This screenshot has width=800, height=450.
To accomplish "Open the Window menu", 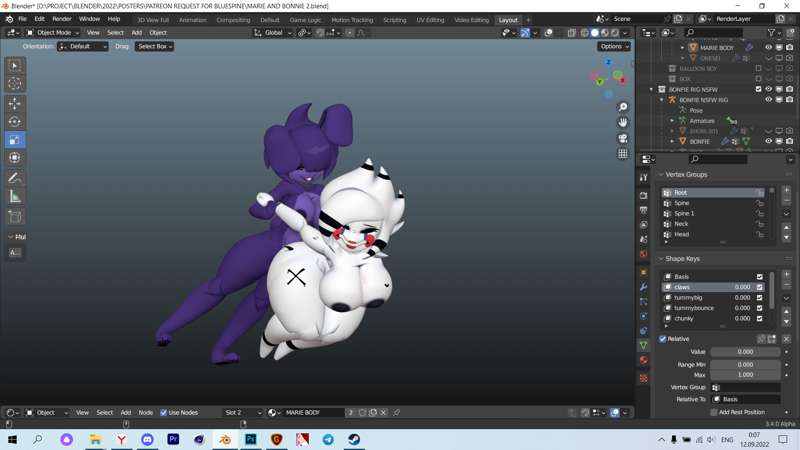I will coord(89,19).
